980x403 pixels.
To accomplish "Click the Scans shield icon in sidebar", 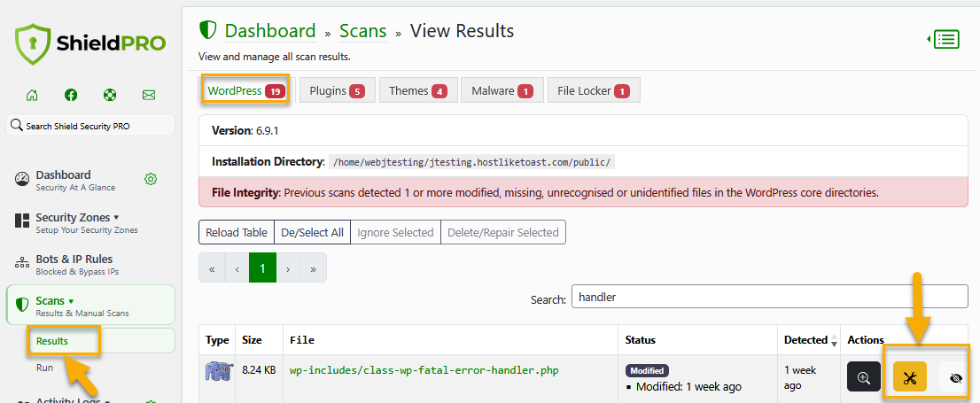I will click(x=22, y=305).
